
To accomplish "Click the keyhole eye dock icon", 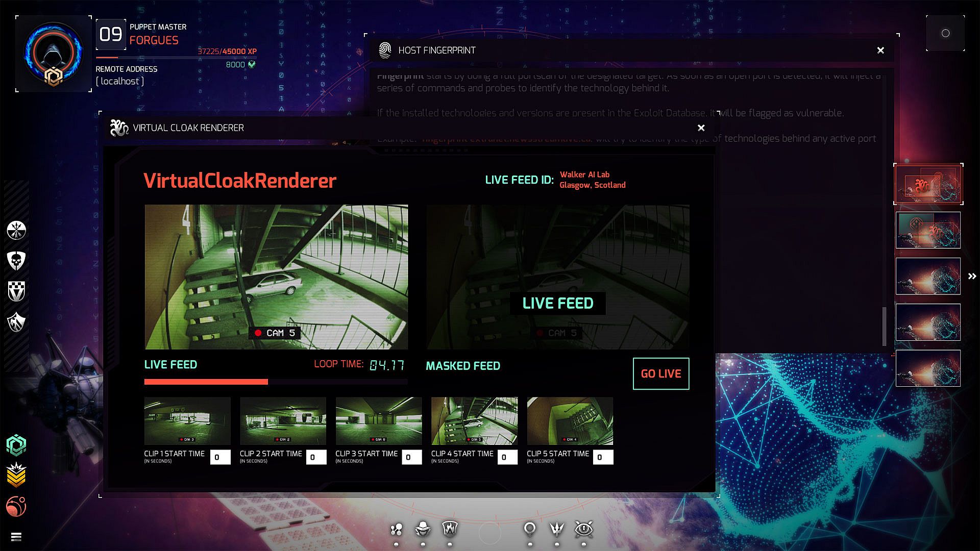I will coord(583,530).
